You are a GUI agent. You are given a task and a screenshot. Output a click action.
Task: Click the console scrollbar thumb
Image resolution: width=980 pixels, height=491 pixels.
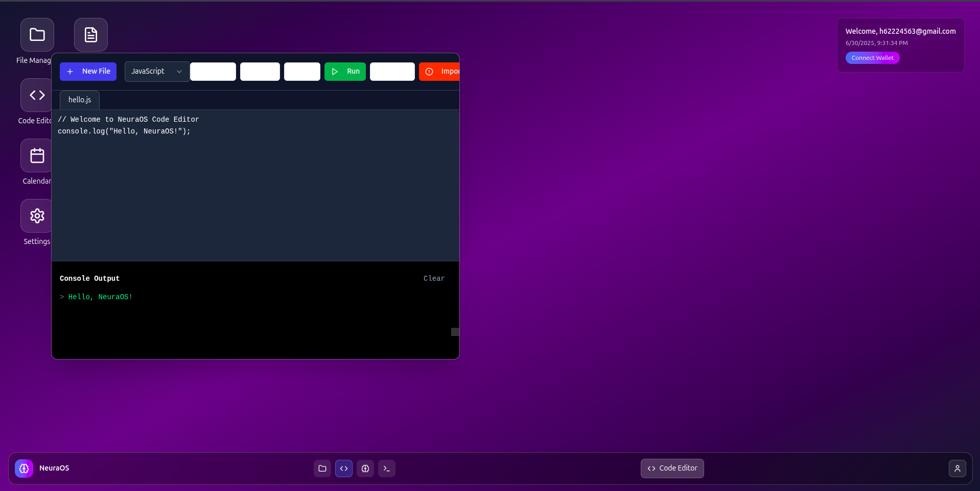pos(455,332)
